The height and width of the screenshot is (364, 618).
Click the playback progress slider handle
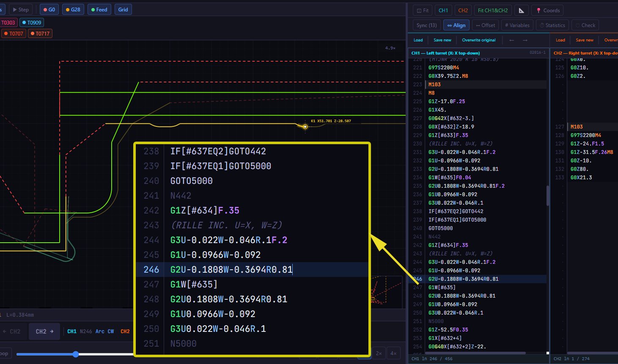[x=76, y=354]
